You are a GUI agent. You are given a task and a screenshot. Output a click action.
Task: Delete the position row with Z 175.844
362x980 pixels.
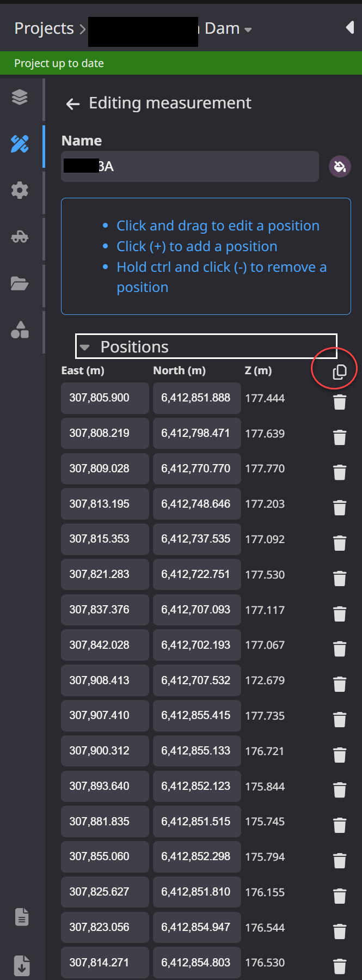[x=340, y=790]
